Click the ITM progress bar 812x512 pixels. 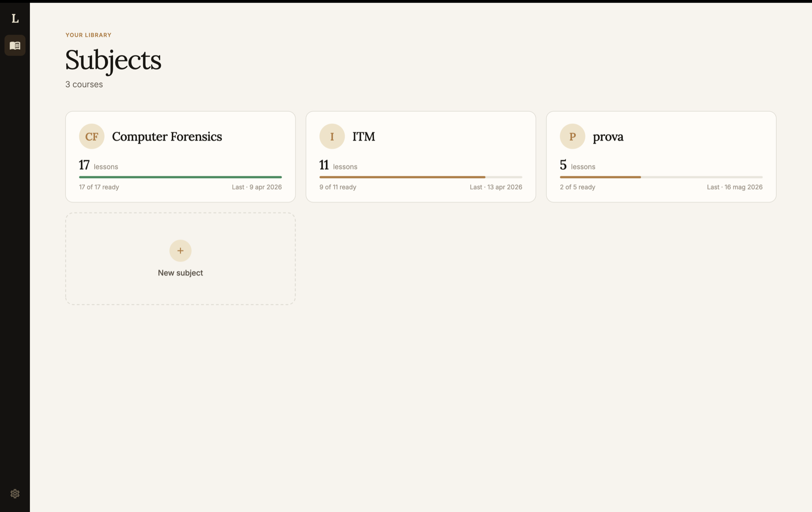[421, 177]
